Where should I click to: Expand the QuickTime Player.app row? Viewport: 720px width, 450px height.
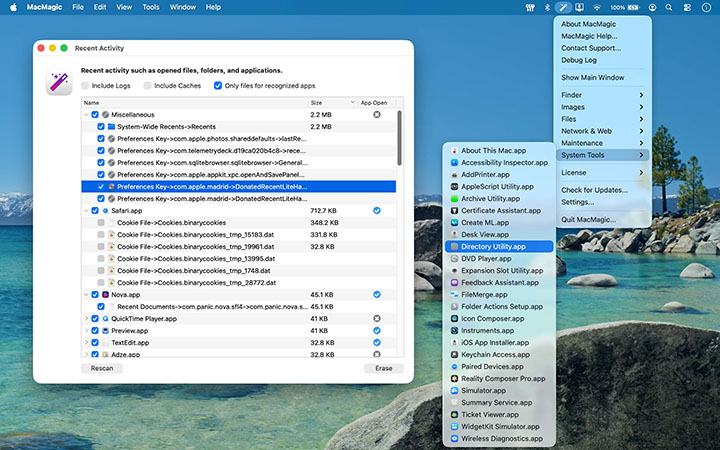coord(85,318)
